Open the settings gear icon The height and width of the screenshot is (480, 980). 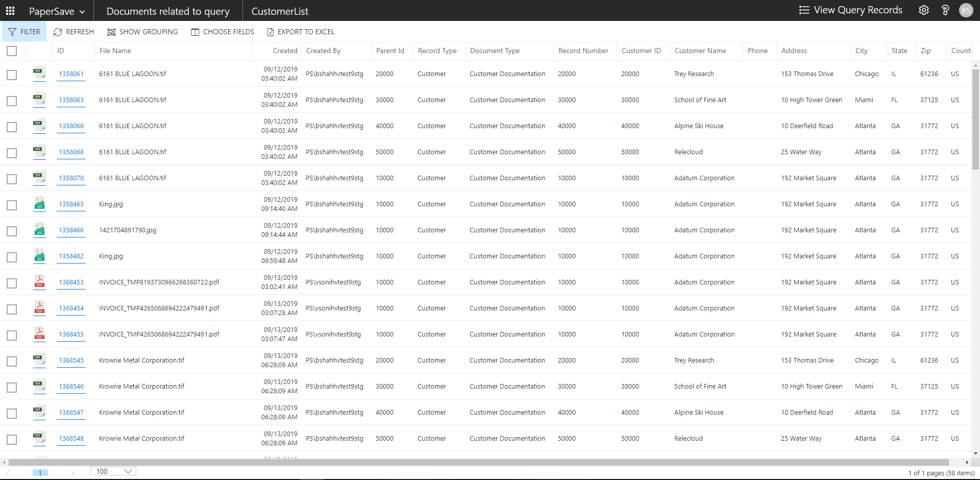pyautogui.click(x=923, y=10)
